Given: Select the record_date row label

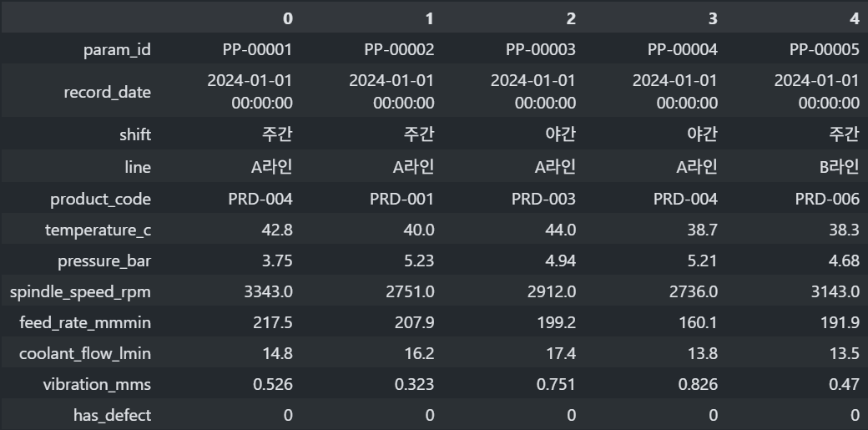Looking at the screenshot, I should click(108, 92).
